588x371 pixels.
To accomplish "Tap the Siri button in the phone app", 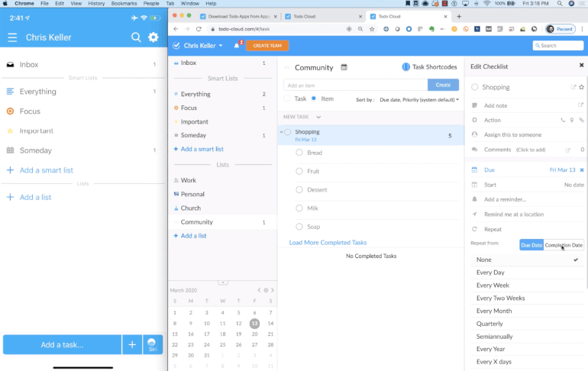I will pyautogui.click(x=153, y=344).
